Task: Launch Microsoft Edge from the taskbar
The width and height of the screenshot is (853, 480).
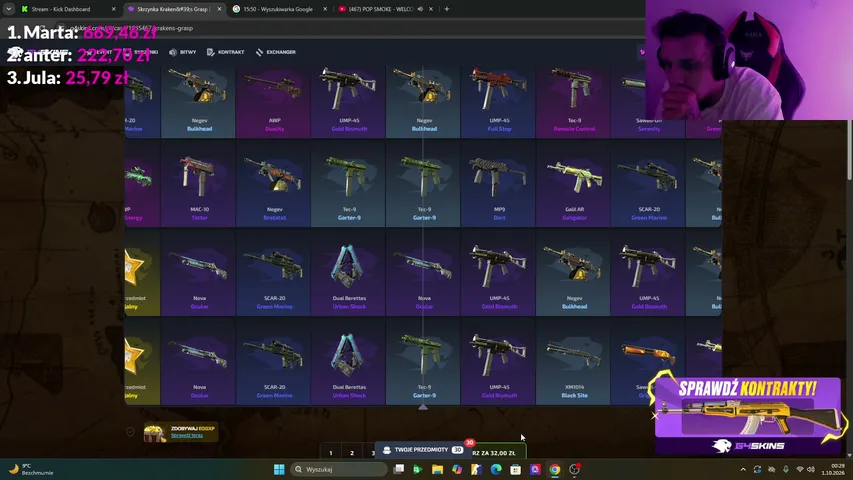Action: tap(496, 469)
